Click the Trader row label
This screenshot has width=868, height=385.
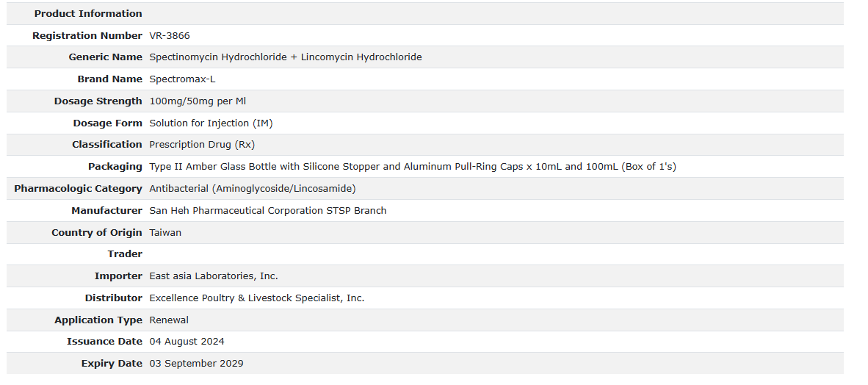pyautogui.click(x=125, y=254)
